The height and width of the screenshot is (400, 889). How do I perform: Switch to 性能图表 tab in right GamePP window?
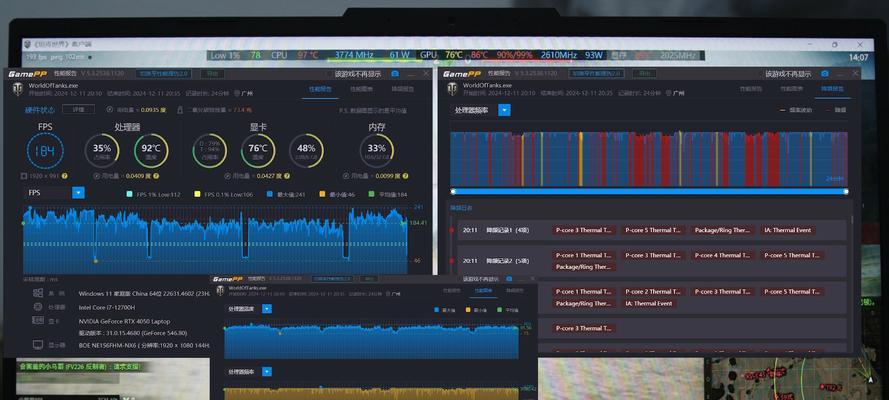pyautogui.click(x=791, y=89)
